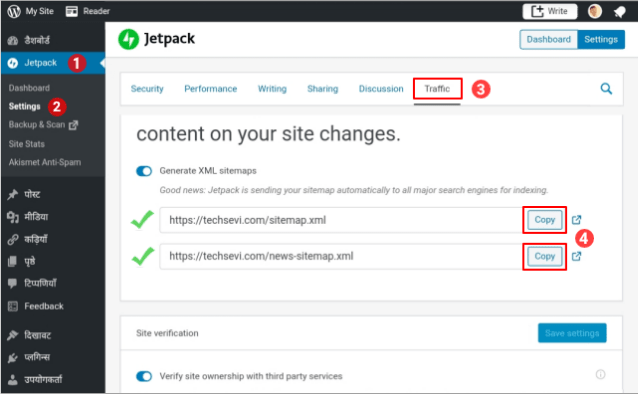Select the Traffic tab
The image size is (638, 394).
coord(437,89)
